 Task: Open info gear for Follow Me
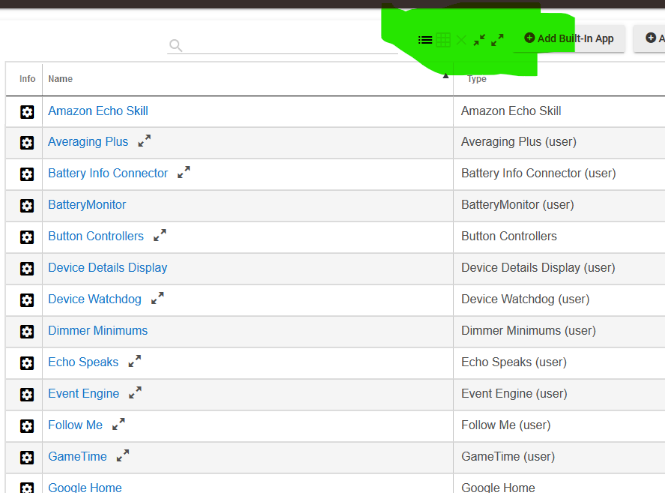27,426
